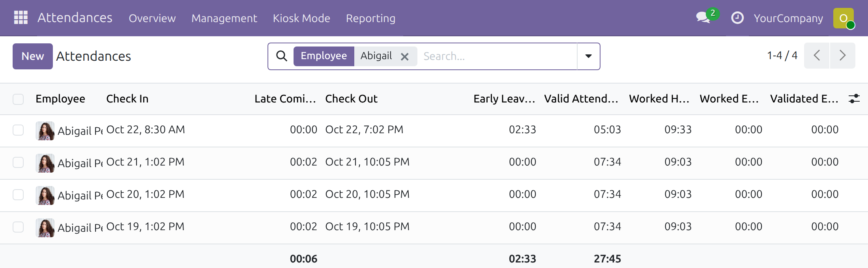Open check-in 'Oct 21, 1:02 PM'
The width and height of the screenshot is (868, 268).
[145, 162]
